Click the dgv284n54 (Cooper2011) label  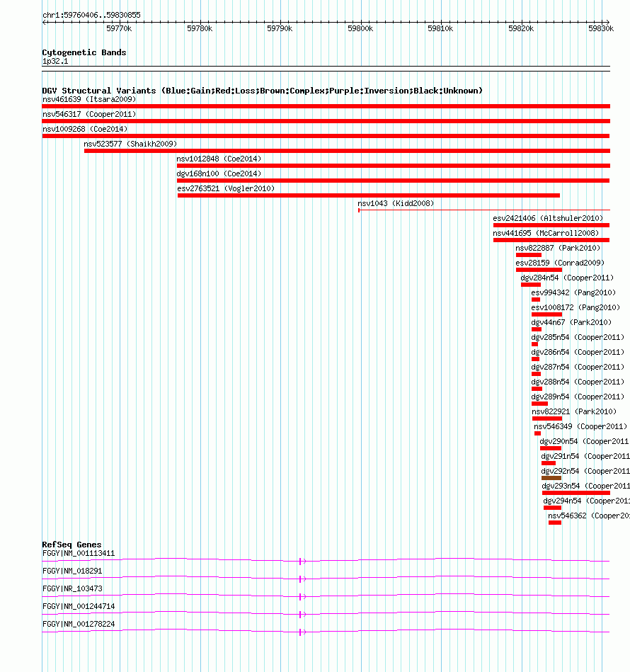[567, 278]
